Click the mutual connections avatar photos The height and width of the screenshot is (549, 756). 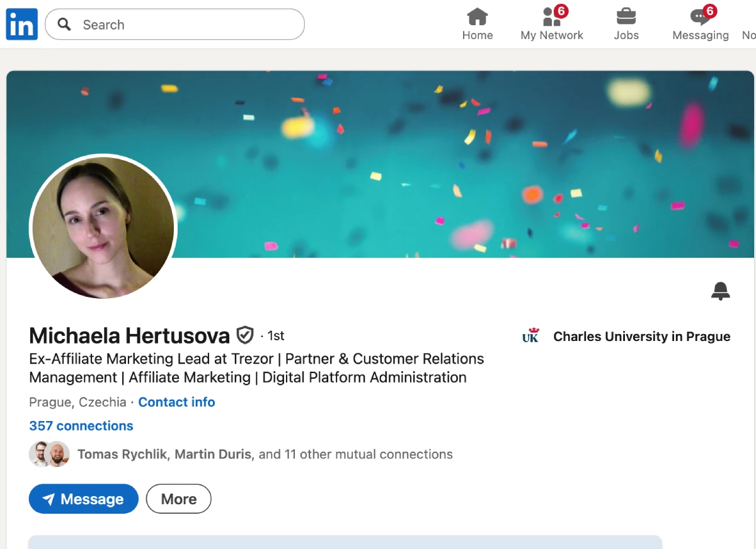tap(49, 454)
